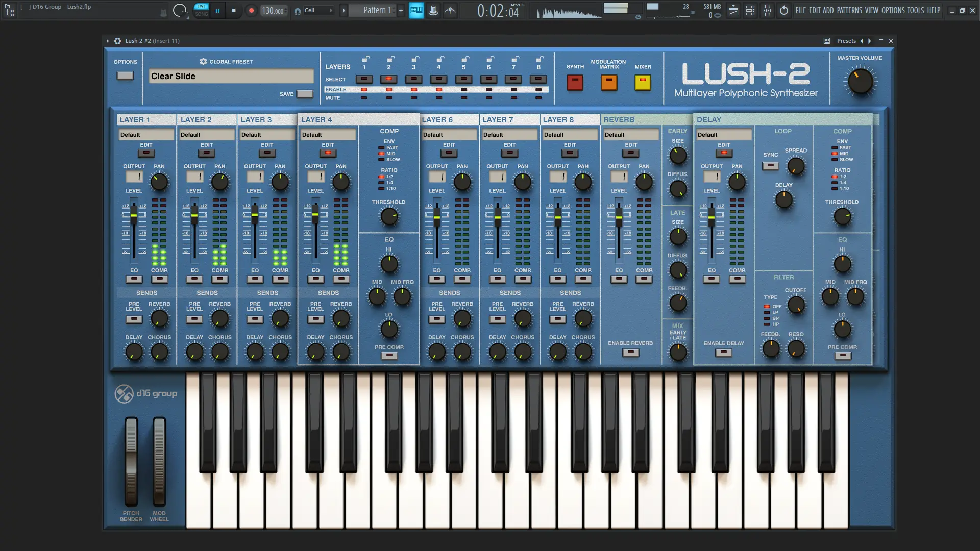Open the plugin settings gear icon
Screen dimensions: 980x551
coord(117,41)
